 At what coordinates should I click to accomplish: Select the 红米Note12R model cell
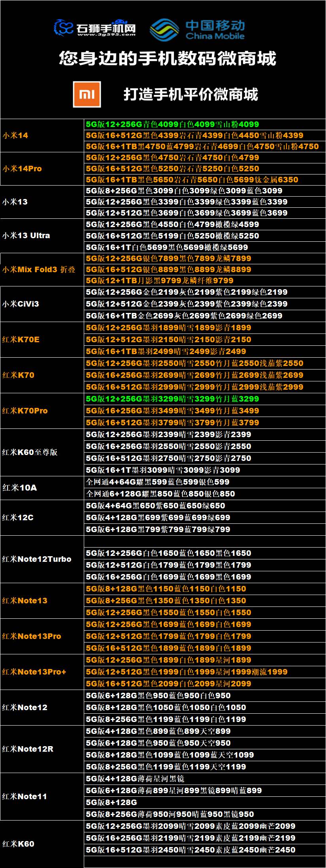[42, 749]
